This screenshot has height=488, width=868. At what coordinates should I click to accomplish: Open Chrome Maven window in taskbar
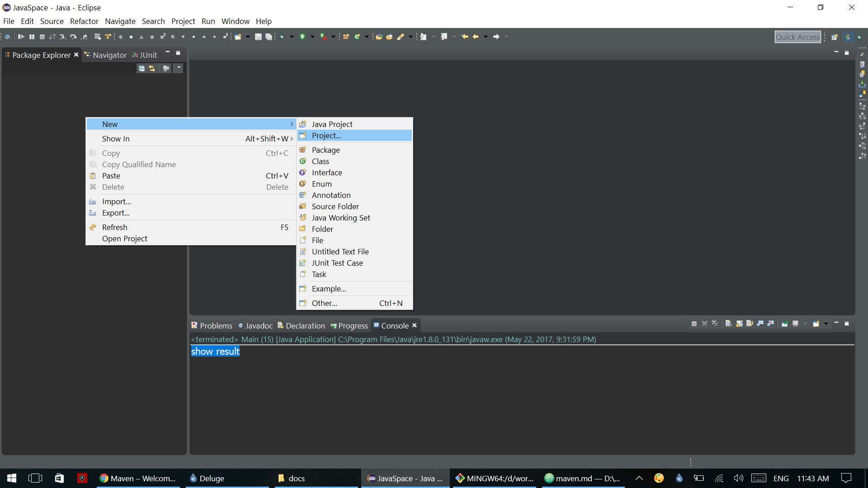click(138, 479)
